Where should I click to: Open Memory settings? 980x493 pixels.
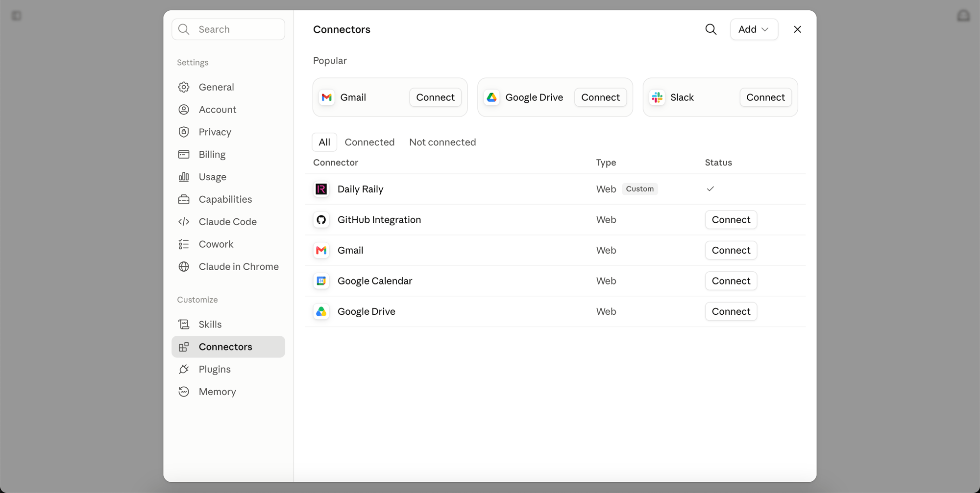tap(228, 392)
